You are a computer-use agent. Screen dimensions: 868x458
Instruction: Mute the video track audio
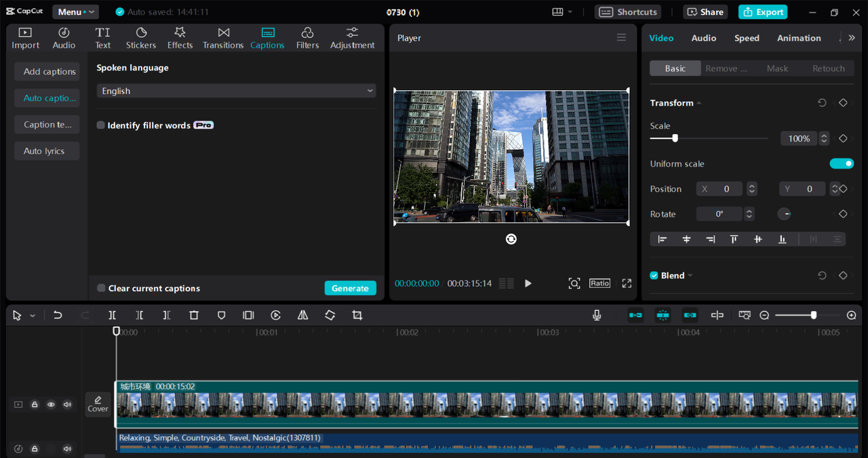(67, 404)
